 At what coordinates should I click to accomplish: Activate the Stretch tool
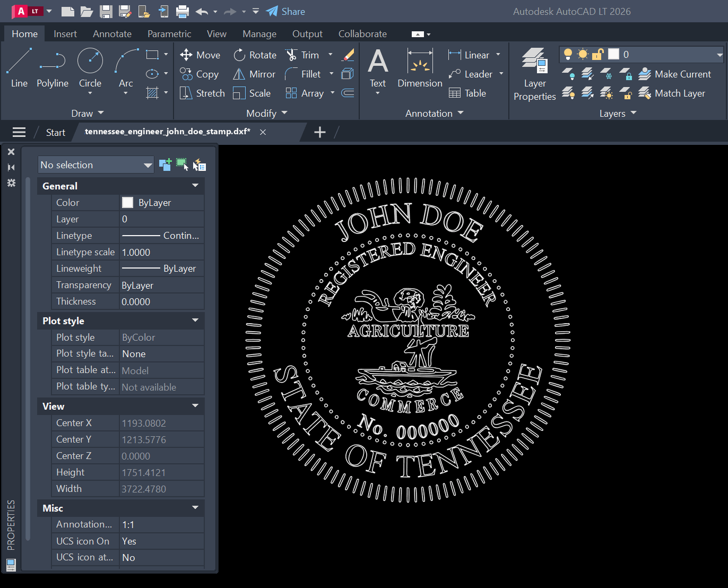click(x=202, y=93)
